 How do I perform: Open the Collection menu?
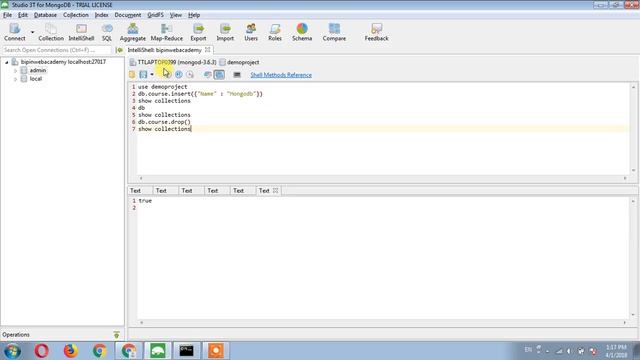coord(76,15)
